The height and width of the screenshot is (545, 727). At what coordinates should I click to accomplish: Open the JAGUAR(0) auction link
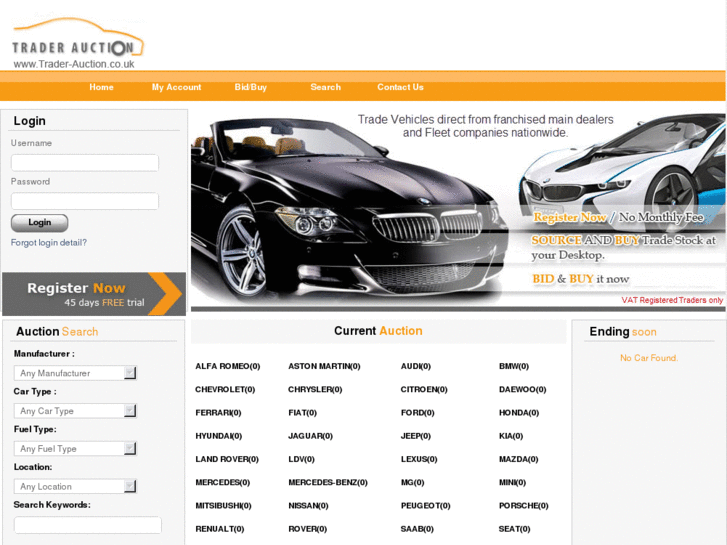[x=310, y=436]
